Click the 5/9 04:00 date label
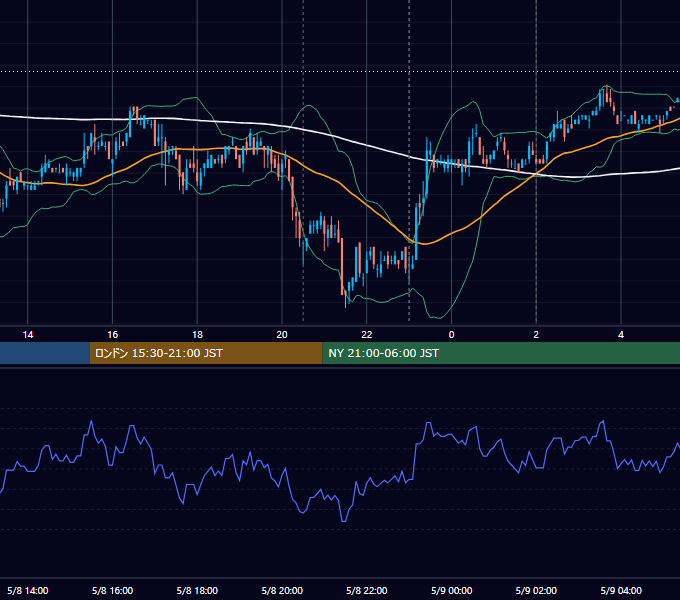The image size is (680, 600). (x=621, y=590)
